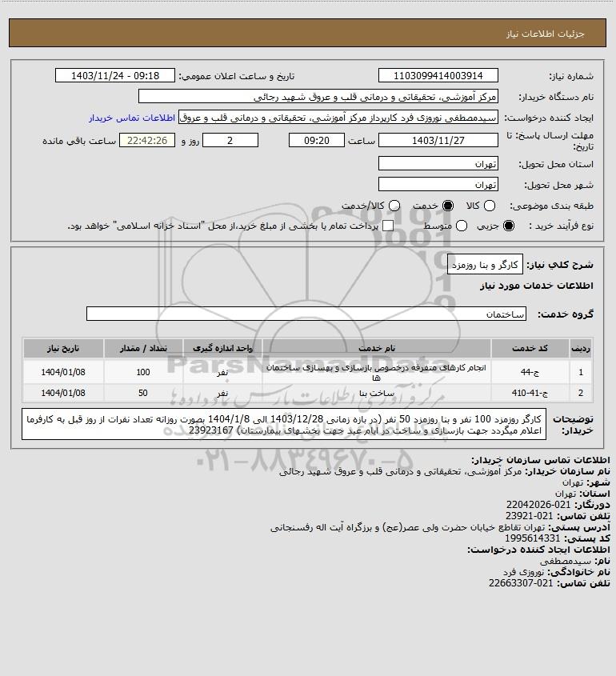
Task: Select the خدمت radio button
Action: [448, 206]
